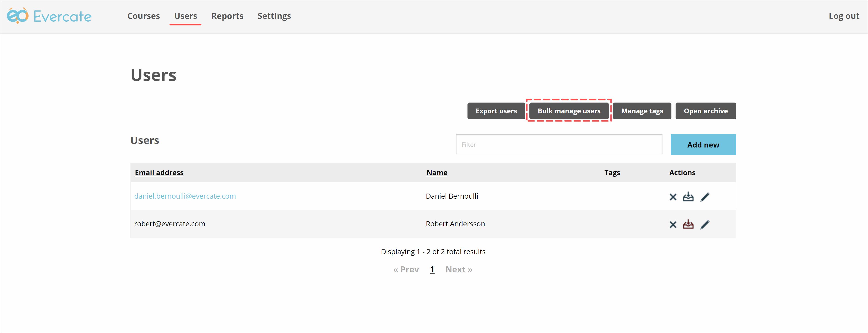Open daniel.bernoulli@evercate.com email link
The image size is (868, 333).
(x=185, y=196)
